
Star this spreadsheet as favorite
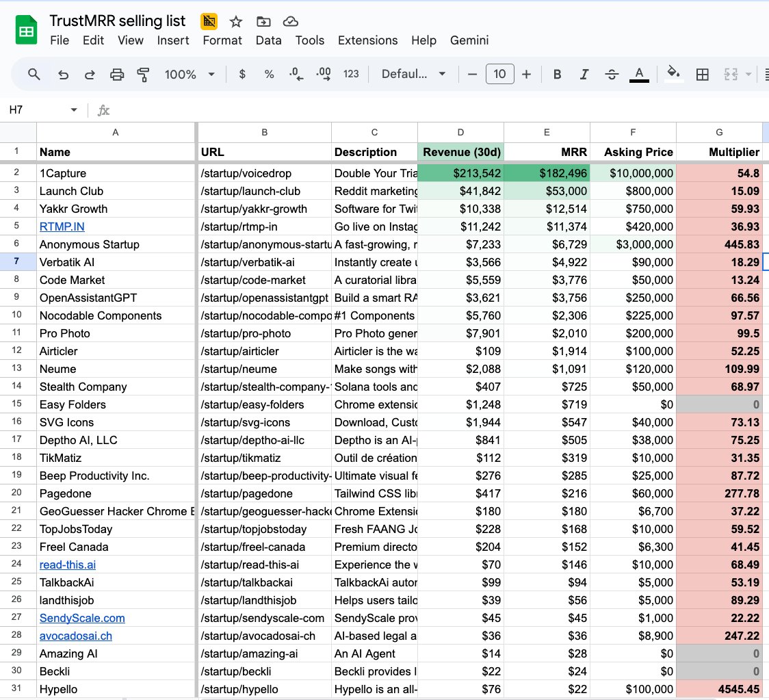[x=235, y=21]
